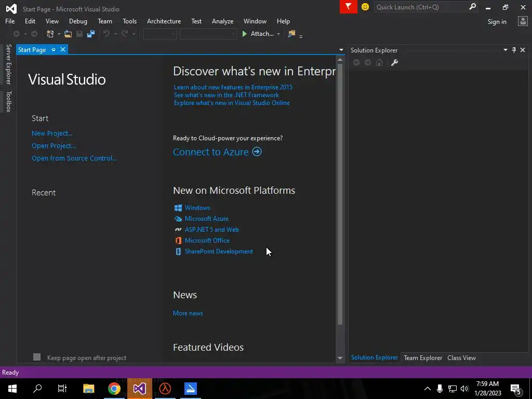532x399 pixels.
Task: Open the File menu
Action: click(x=10, y=21)
